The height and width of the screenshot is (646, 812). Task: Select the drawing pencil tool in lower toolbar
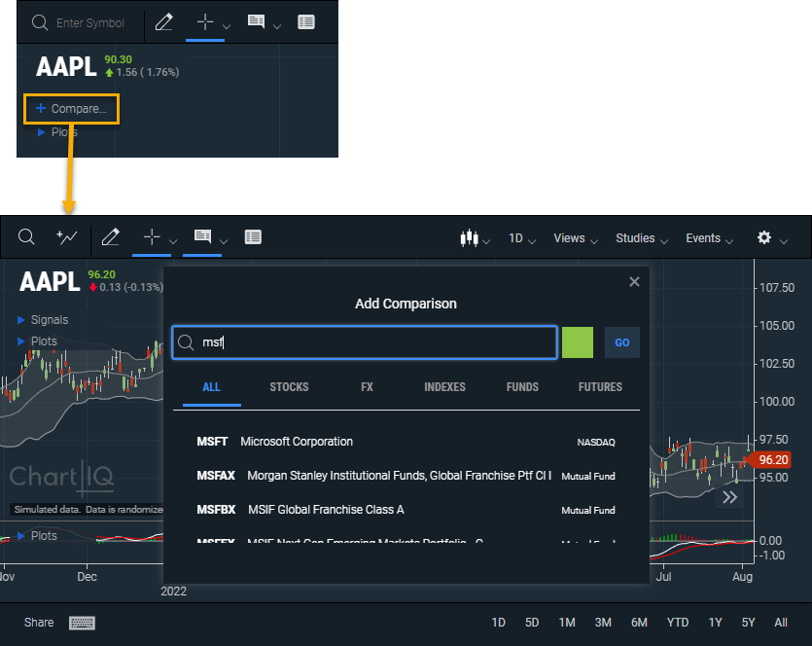point(110,237)
